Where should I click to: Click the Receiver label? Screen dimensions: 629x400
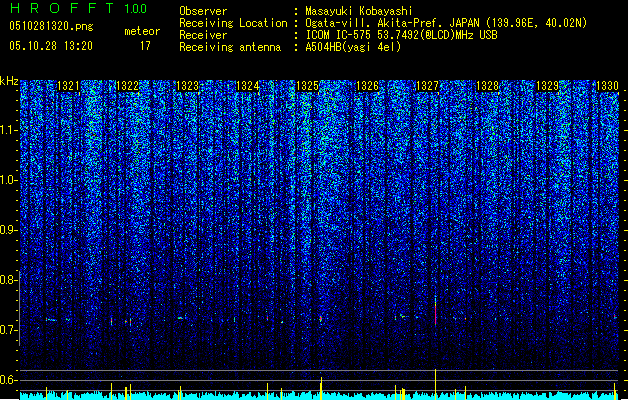(x=203, y=35)
